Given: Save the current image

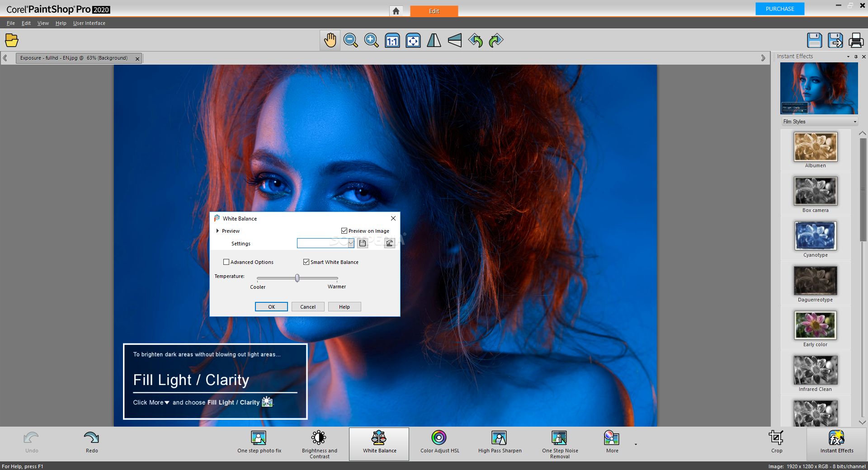Looking at the screenshot, I should pos(814,40).
